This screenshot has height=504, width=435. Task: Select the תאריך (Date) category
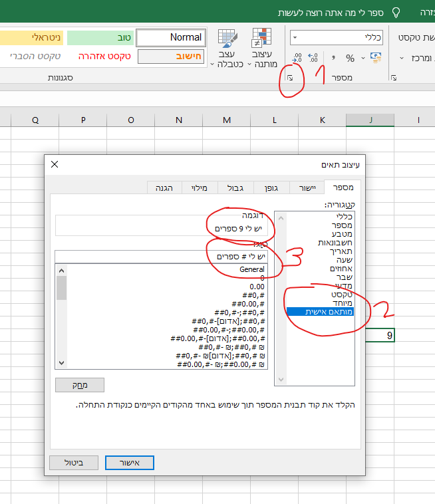[320, 251]
